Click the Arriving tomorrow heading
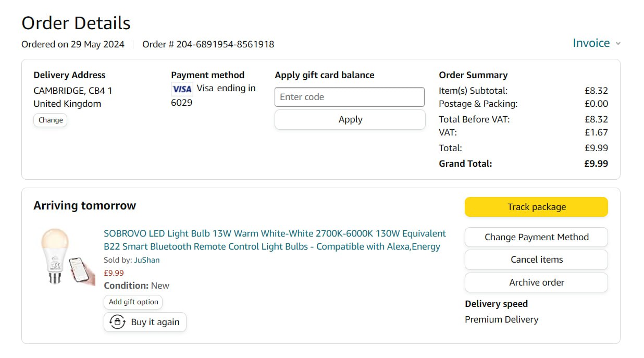This screenshot has height=358, width=644. [84, 205]
